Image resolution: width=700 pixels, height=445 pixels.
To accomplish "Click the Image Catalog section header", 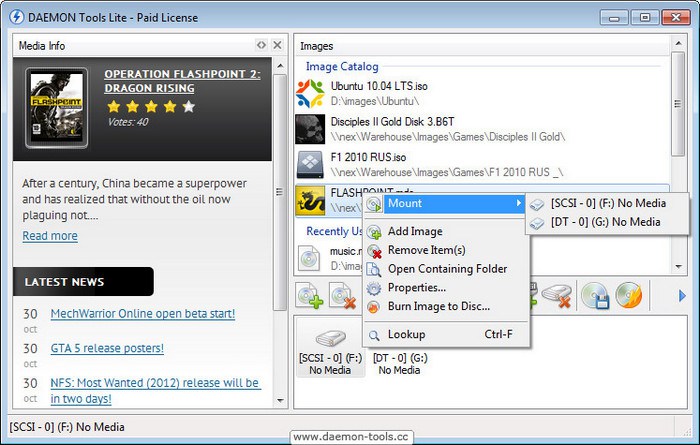I will tap(342, 67).
